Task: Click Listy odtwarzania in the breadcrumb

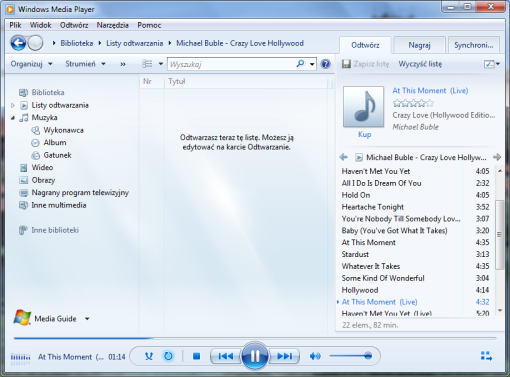Action: point(135,43)
